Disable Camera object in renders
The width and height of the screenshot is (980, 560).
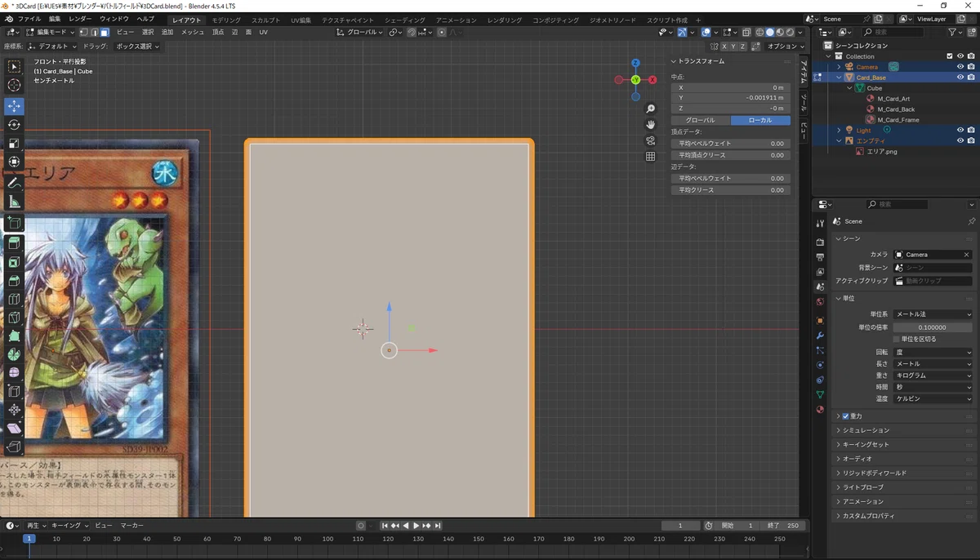tap(971, 67)
